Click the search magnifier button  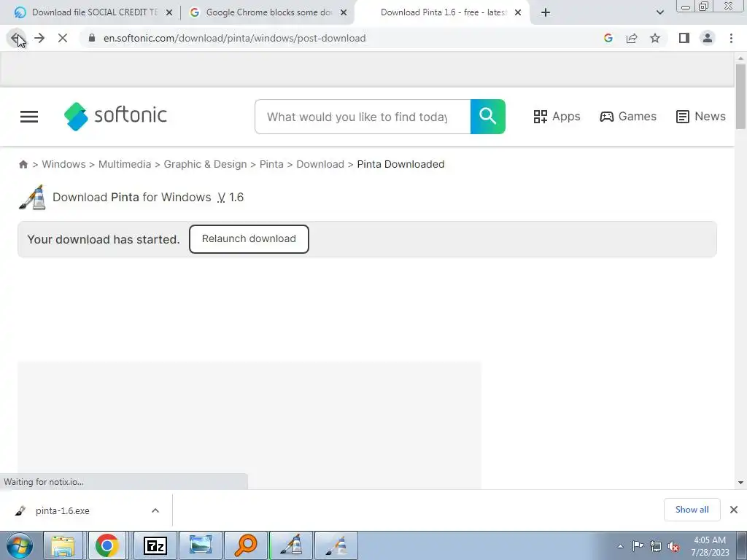(488, 117)
